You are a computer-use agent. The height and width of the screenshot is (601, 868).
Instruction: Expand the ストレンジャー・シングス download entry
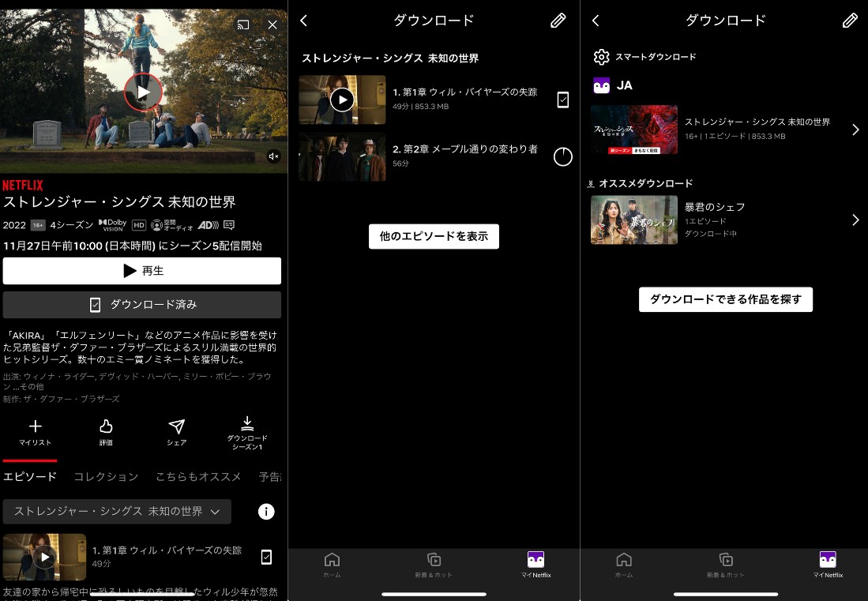pyautogui.click(x=855, y=130)
